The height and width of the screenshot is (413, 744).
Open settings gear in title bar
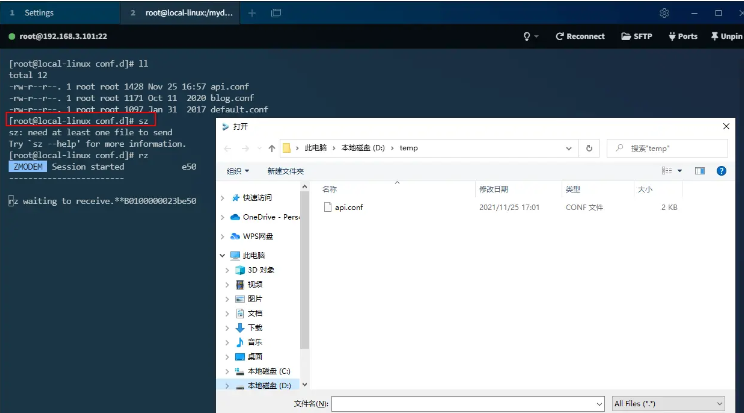point(664,13)
